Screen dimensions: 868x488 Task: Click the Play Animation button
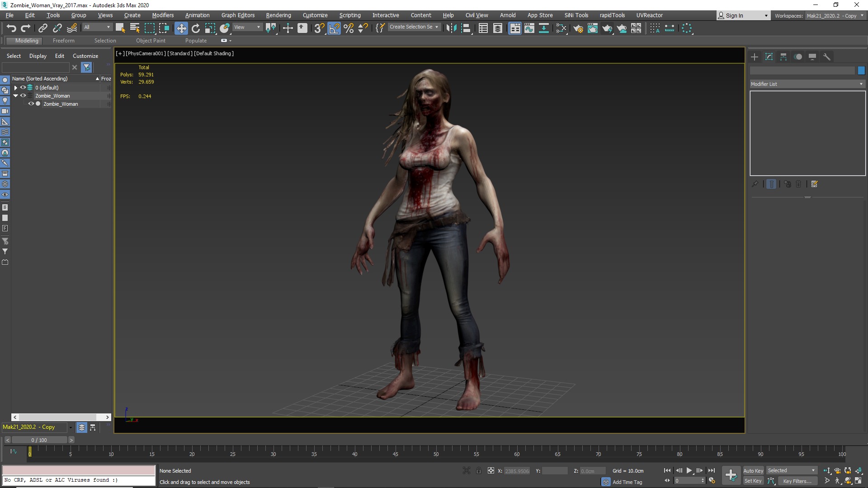tap(689, 471)
